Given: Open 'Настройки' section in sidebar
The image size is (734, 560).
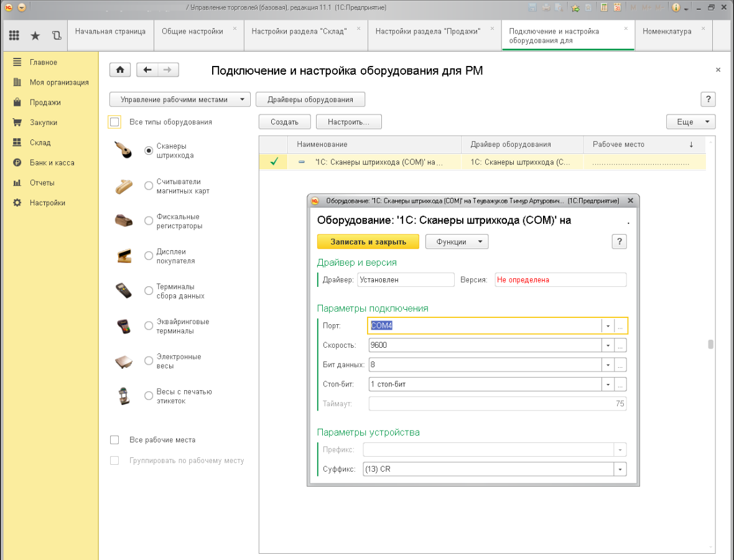Looking at the screenshot, I should pos(47,203).
